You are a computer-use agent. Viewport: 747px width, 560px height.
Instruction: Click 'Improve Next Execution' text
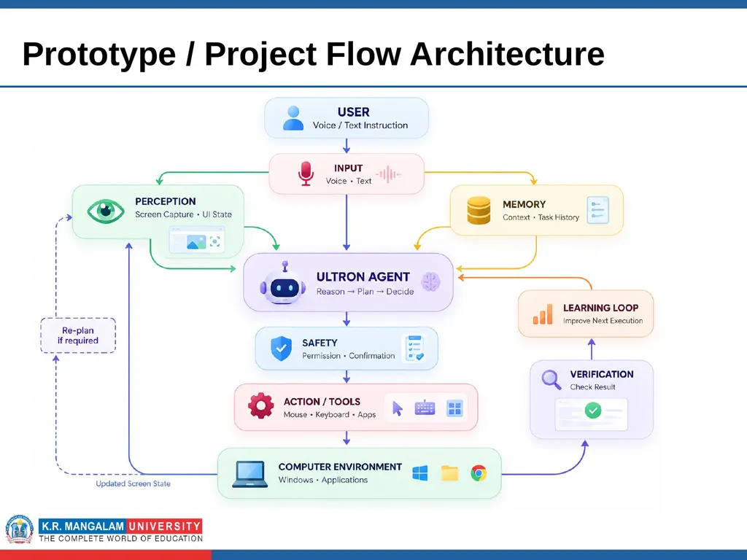tap(603, 321)
